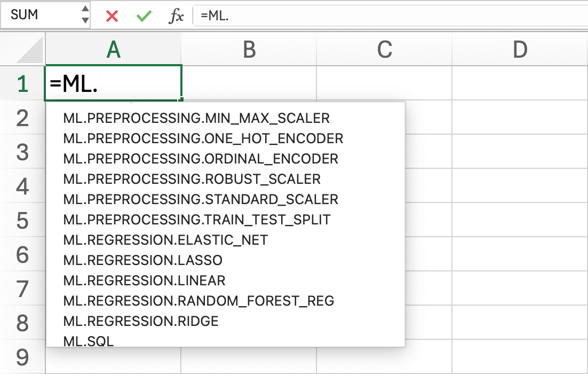Open the Name Box stepper arrows
This screenshot has height=374, width=588.
pyautogui.click(x=85, y=15)
